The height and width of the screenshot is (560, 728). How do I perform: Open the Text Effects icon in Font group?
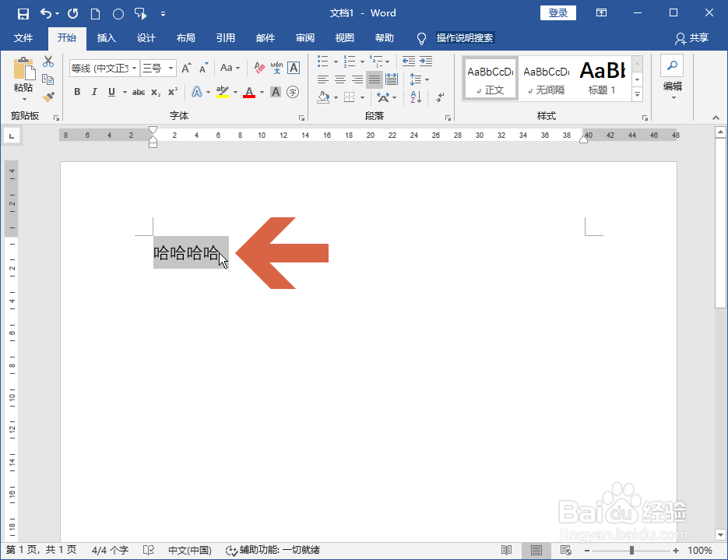[x=195, y=92]
